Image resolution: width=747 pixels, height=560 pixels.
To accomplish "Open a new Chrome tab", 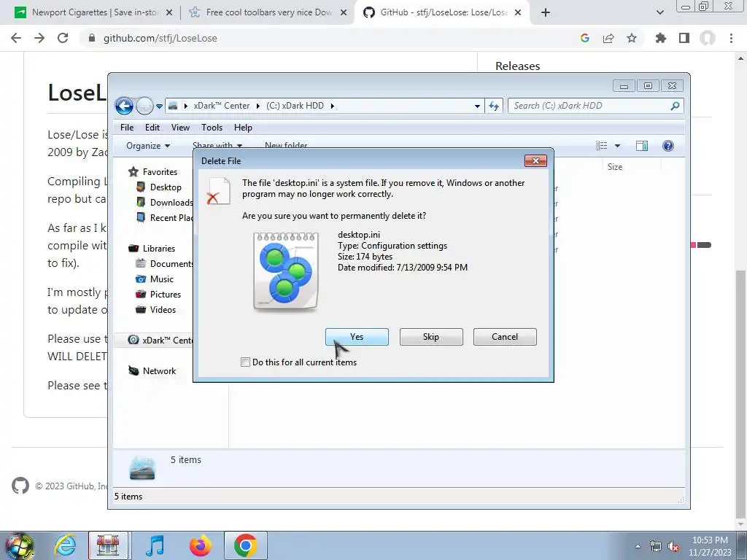I will (546, 13).
